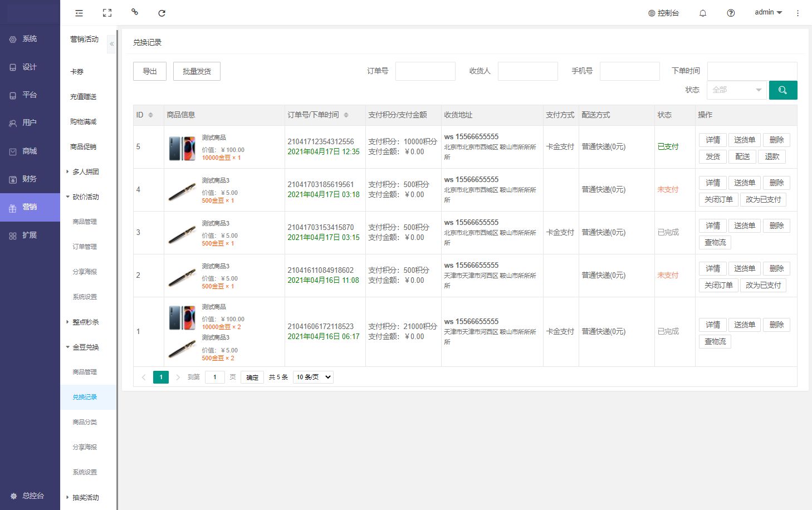The height and width of the screenshot is (510, 812).
Task: Select 财务 in the left sidebar
Action: click(30, 179)
